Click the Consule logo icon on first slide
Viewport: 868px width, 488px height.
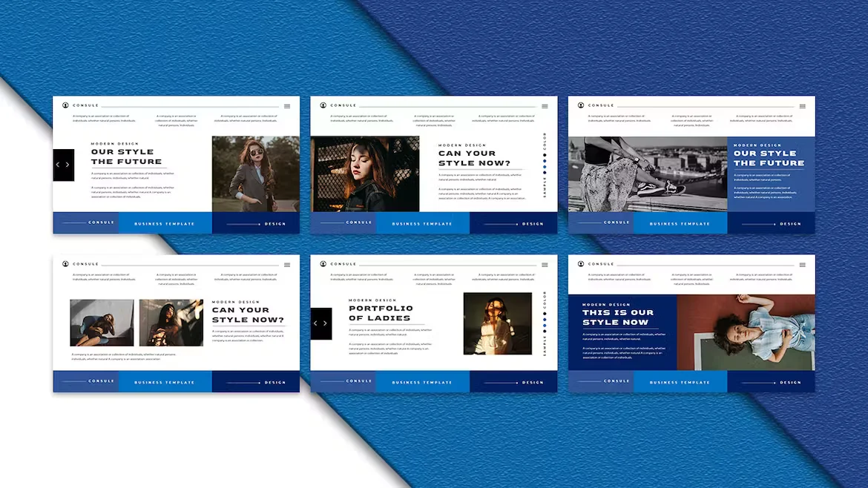[x=65, y=105]
